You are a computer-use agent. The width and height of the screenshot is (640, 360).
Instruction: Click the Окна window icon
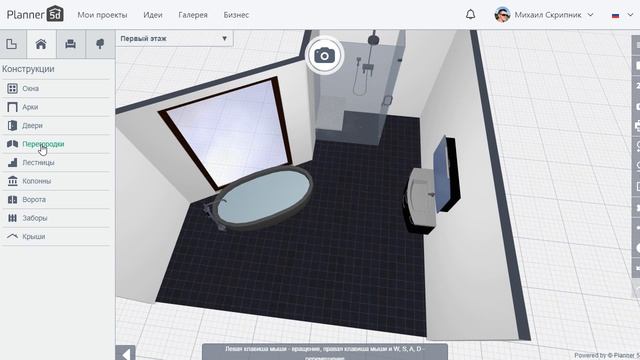13,88
